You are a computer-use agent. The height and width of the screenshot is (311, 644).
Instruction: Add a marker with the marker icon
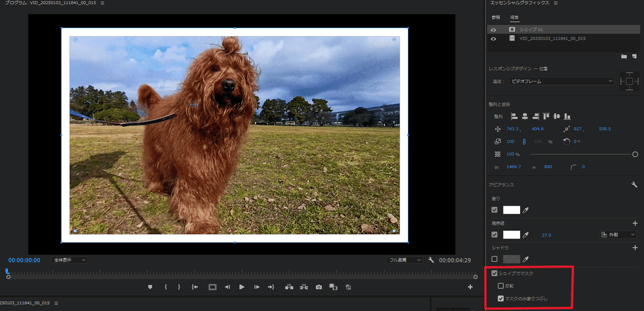[150, 287]
